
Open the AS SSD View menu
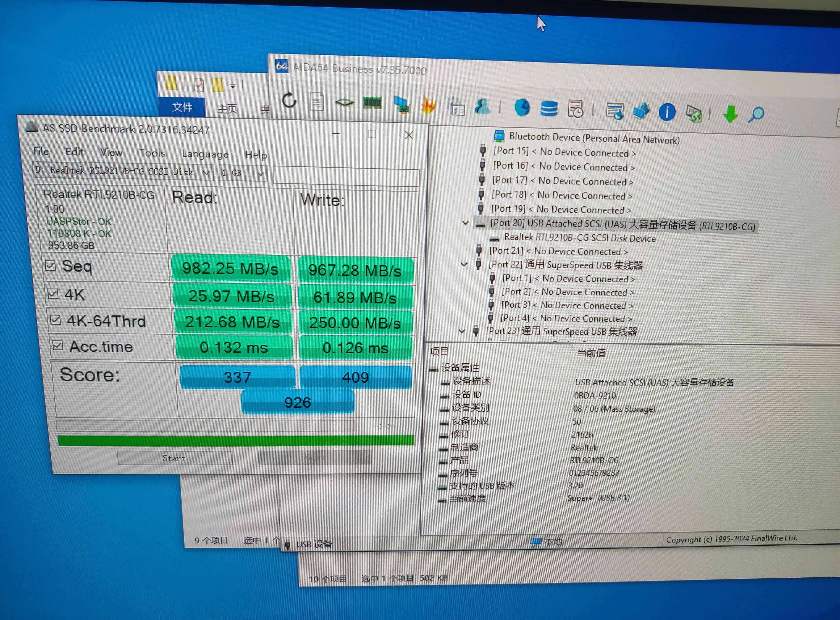111,152
